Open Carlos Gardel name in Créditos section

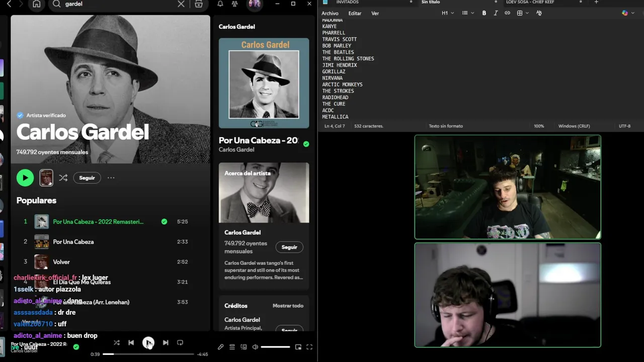[x=242, y=320]
